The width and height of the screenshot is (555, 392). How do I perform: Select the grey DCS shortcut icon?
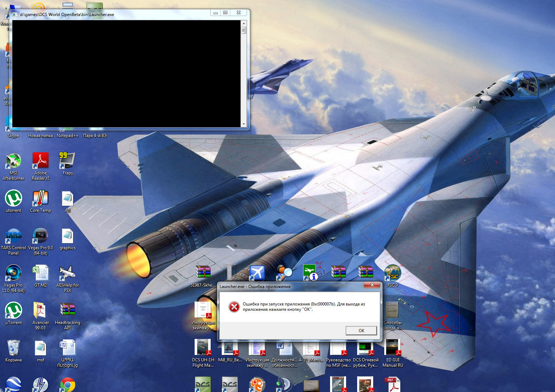230,385
